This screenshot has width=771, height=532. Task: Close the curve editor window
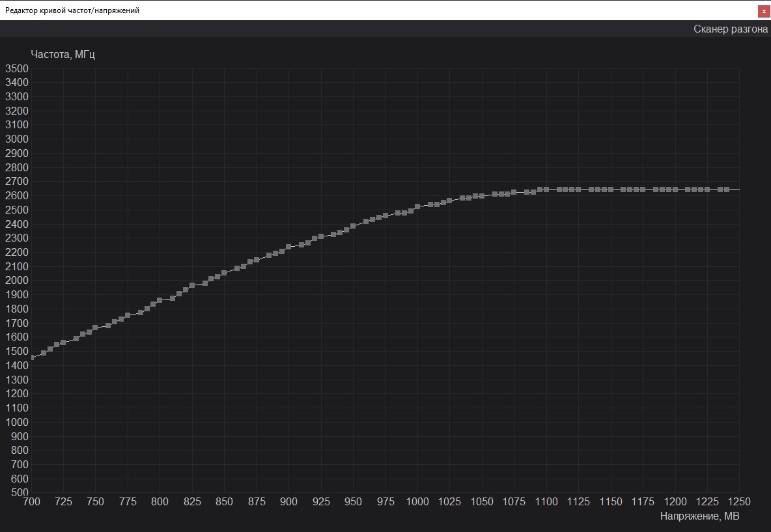[x=764, y=11]
